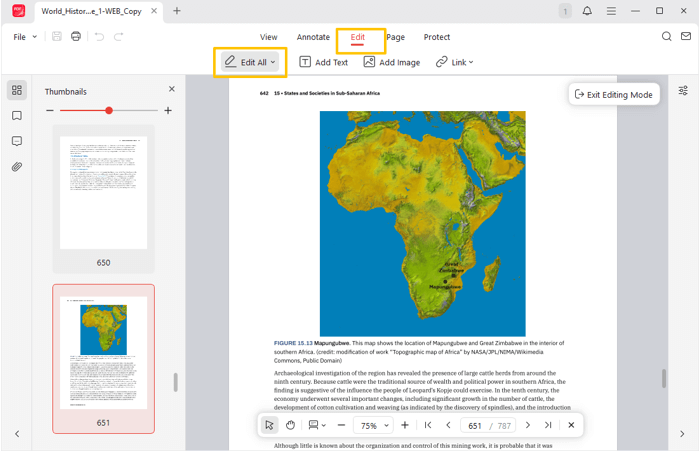The image size is (700, 451).
Task: Click the page header '15 • States and Societies' text
Action: coord(327,93)
